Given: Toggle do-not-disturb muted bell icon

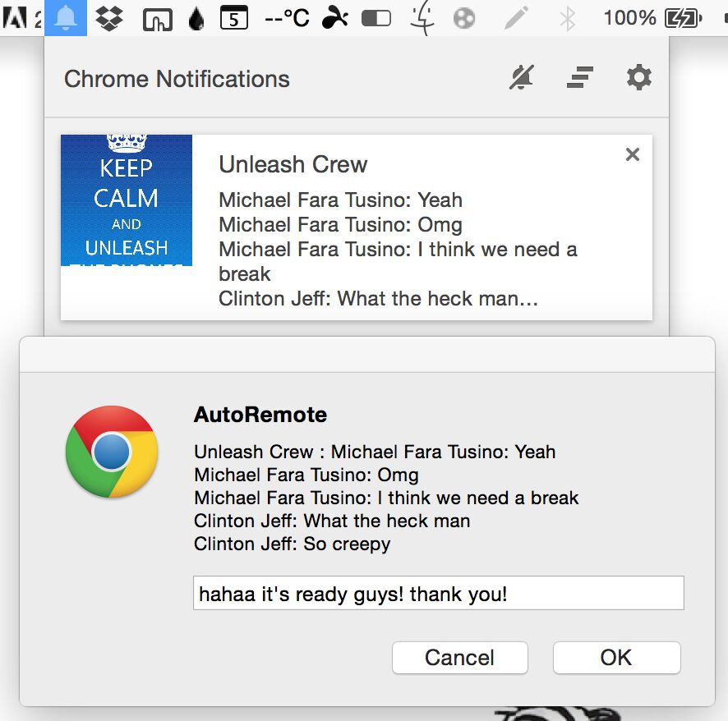Looking at the screenshot, I should coord(522,77).
